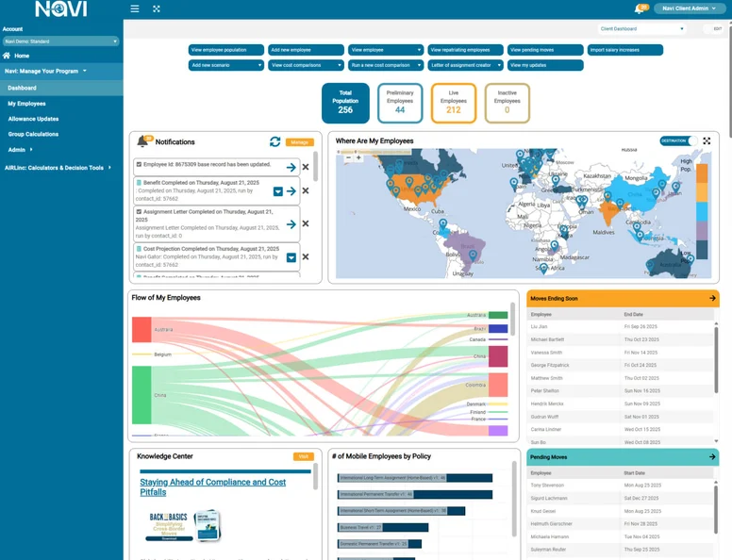The width and height of the screenshot is (732, 560).
Task: Zoom in on the employee map
Action: (x=346, y=157)
